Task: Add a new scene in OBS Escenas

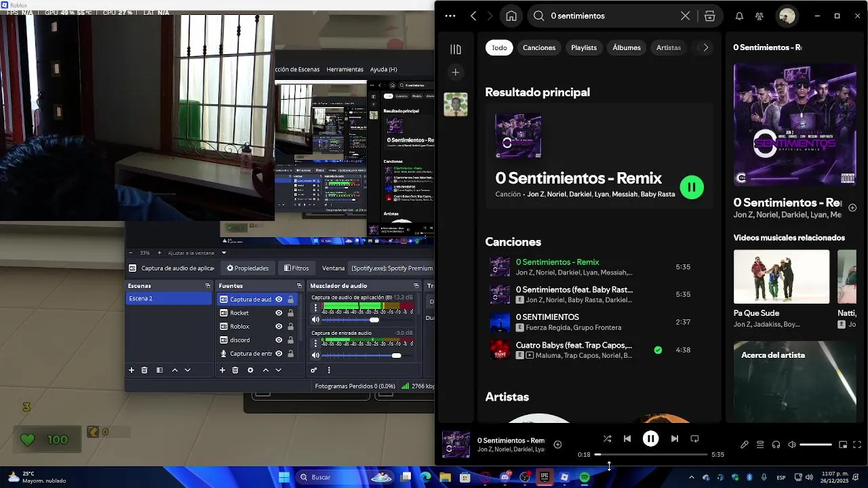Action: tap(132, 370)
